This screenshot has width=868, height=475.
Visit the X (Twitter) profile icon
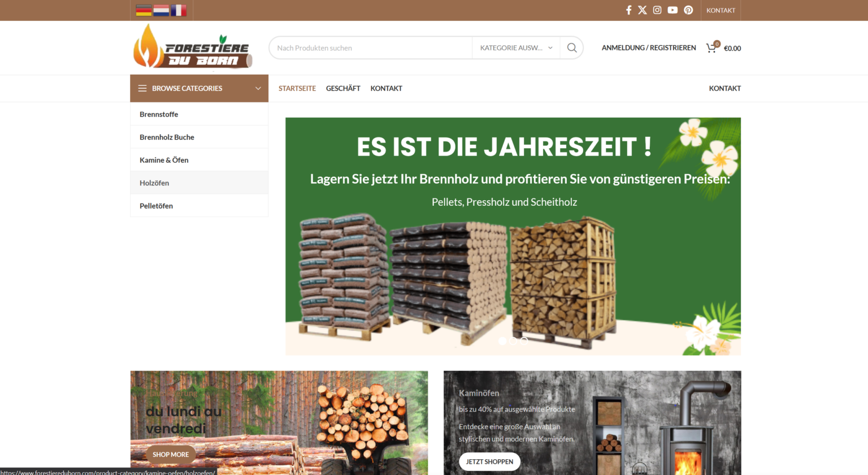(643, 10)
